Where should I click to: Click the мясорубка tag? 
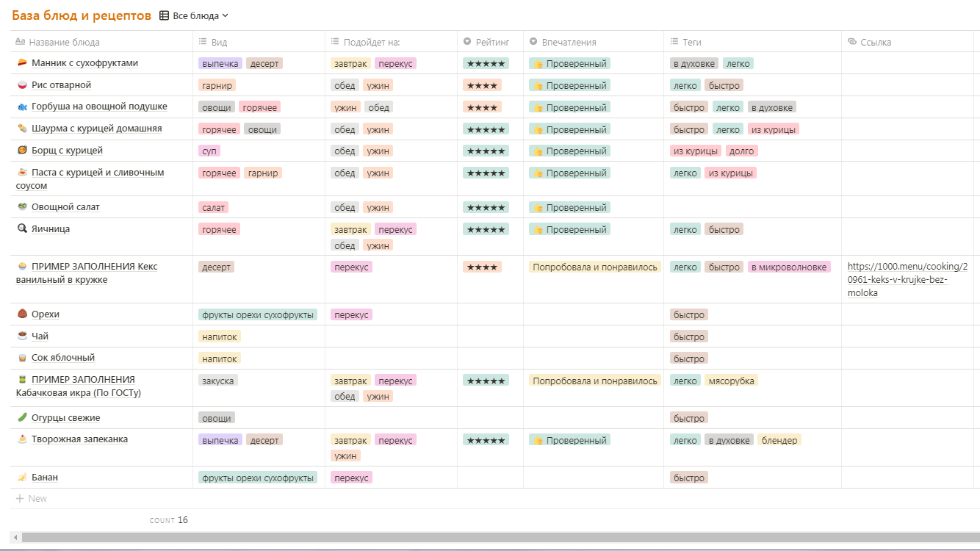731,381
